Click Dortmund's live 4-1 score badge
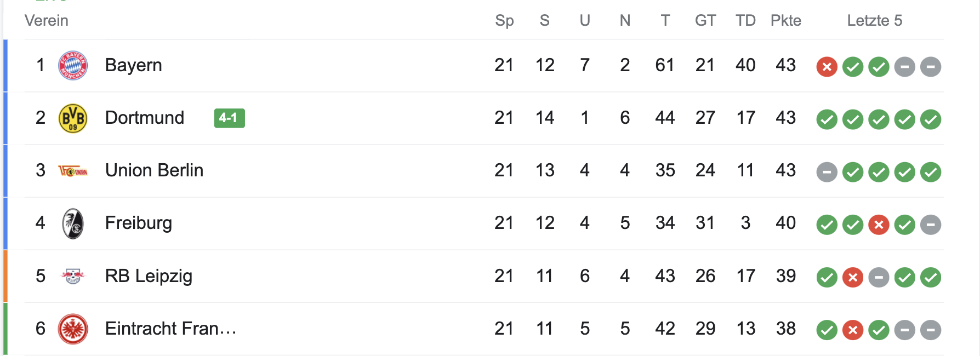This screenshot has height=356, width=980. [229, 118]
